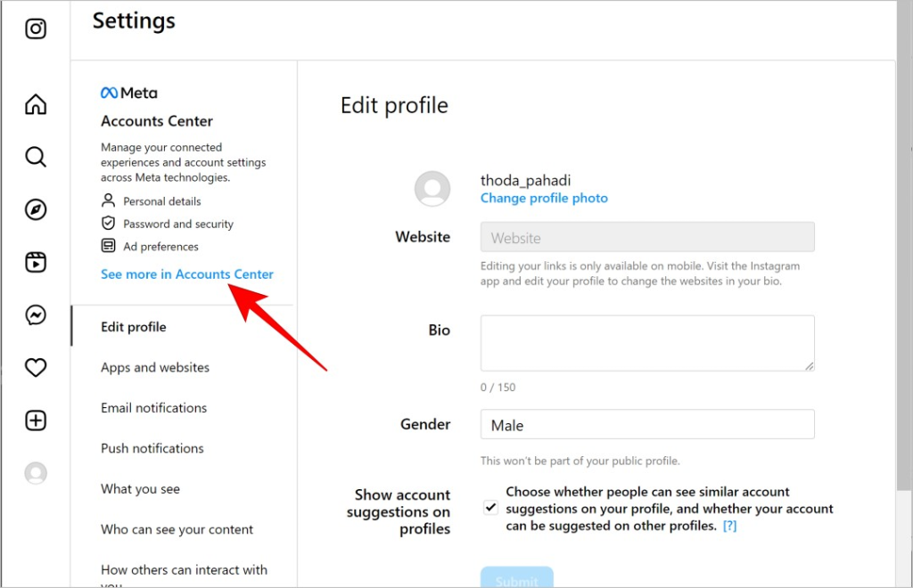
Task: Click Change profile photo link
Action: click(544, 199)
